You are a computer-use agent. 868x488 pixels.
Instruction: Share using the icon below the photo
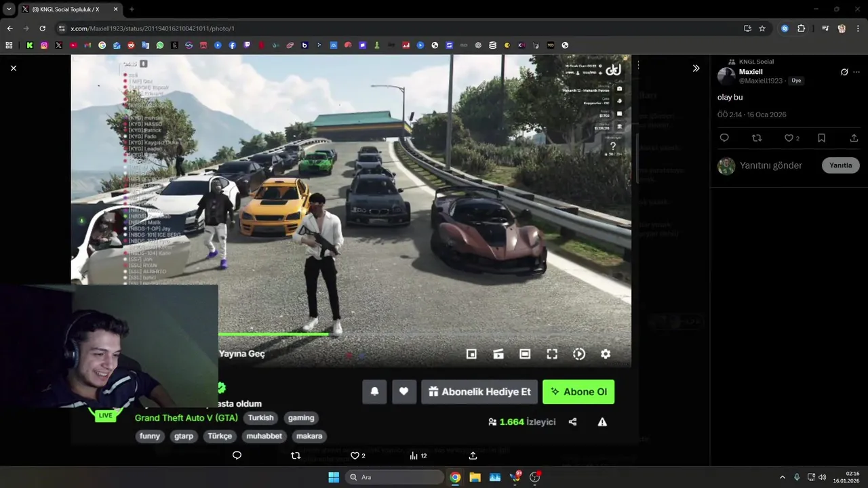[473, 455]
